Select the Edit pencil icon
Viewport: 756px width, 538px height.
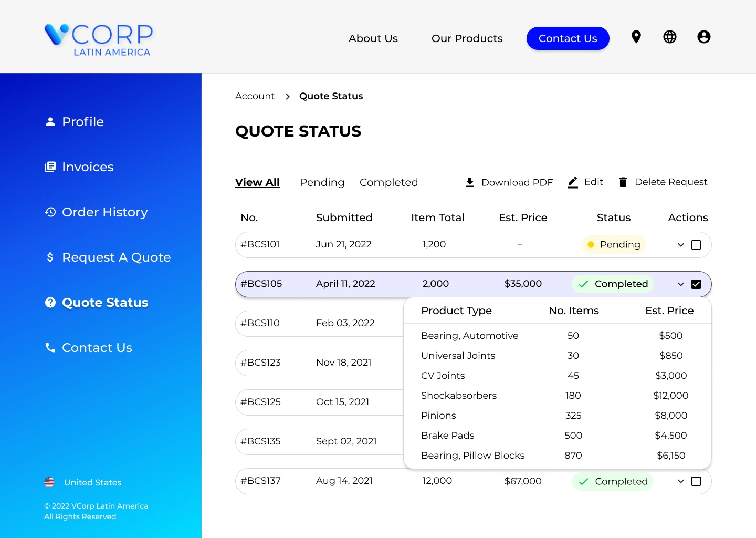(572, 182)
